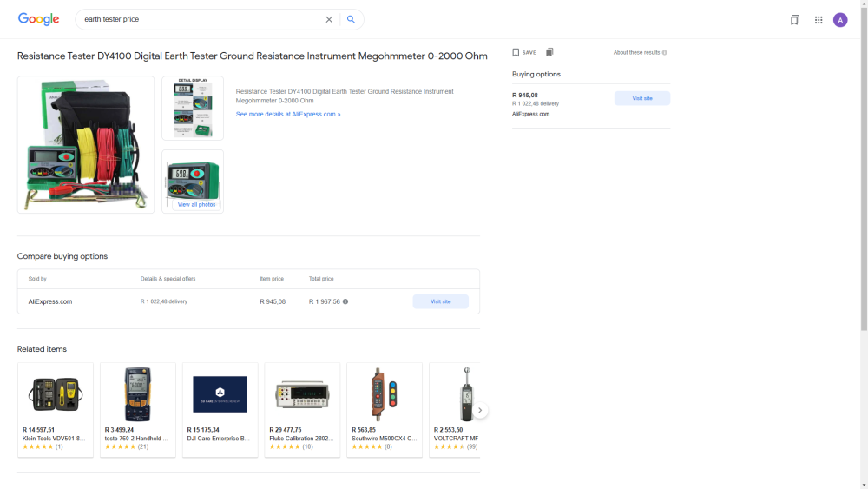Screen dimensions: 868x489
Task: Open the Google apps grid
Action: [819, 20]
